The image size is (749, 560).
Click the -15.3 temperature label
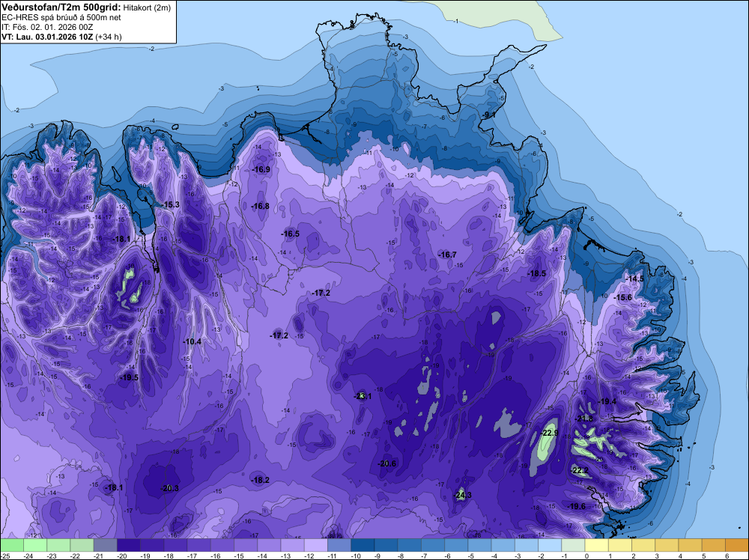[x=171, y=205]
